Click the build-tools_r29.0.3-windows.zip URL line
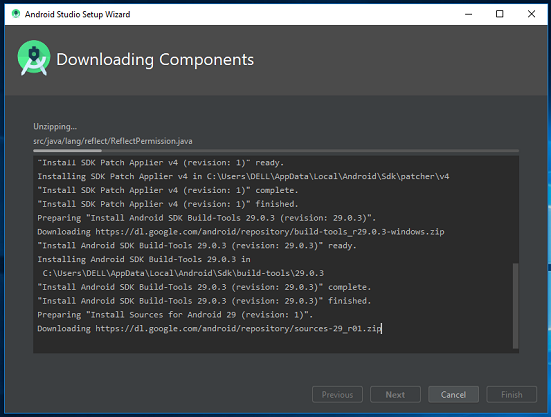 click(241, 232)
